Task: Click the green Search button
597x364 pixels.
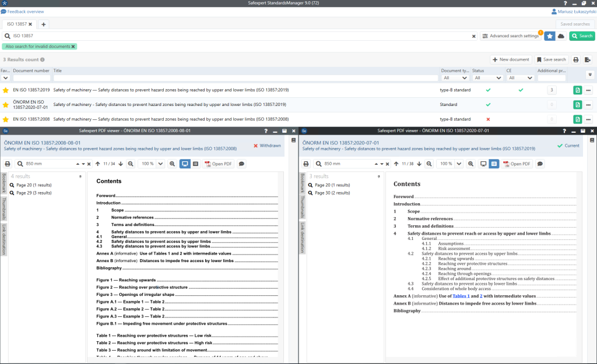Action: pyautogui.click(x=582, y=36)
